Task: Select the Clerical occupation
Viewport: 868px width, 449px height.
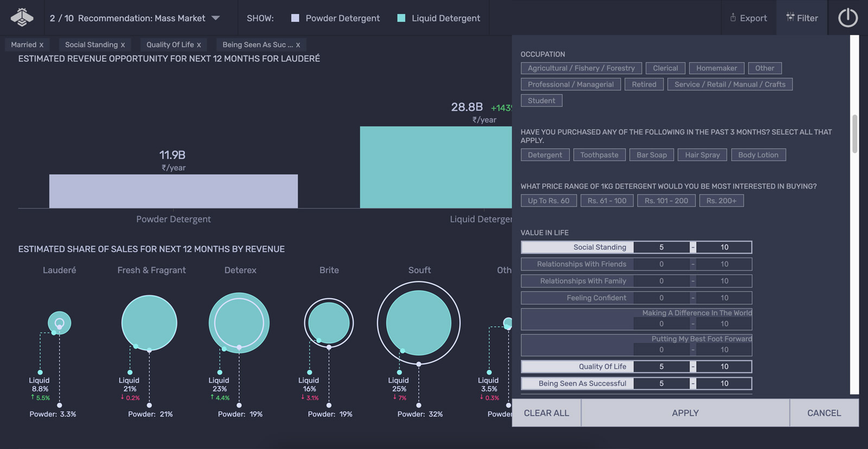Action: [x=665, y=68]
